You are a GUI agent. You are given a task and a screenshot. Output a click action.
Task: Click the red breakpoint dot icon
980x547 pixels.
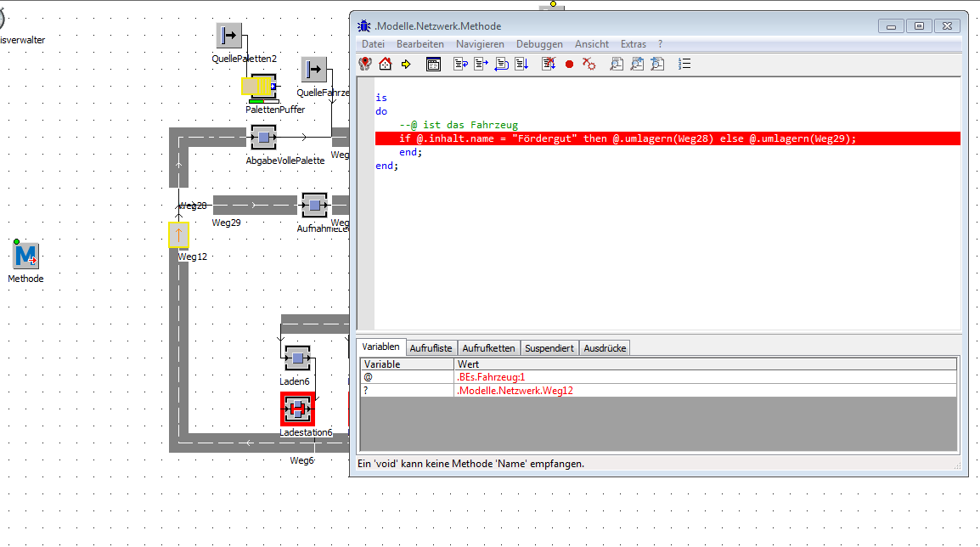pos(569,65)
